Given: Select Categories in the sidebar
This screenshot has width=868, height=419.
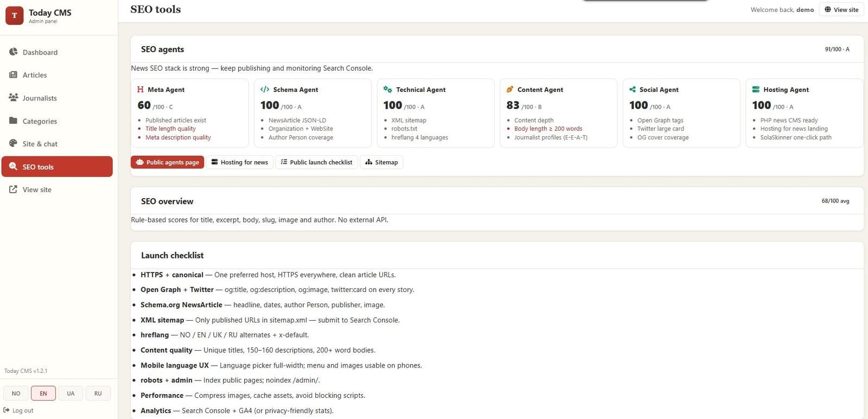Looking at the screenshot, I should (57, 120).
